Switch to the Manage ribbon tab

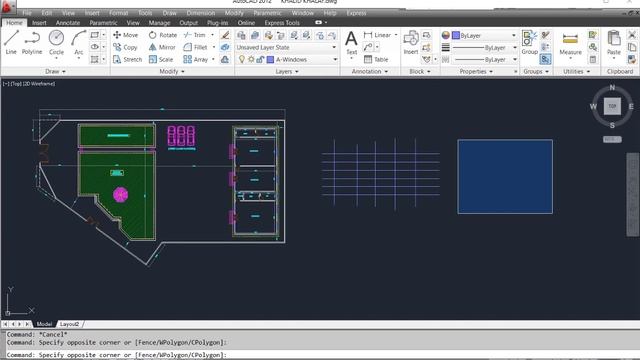159,23
